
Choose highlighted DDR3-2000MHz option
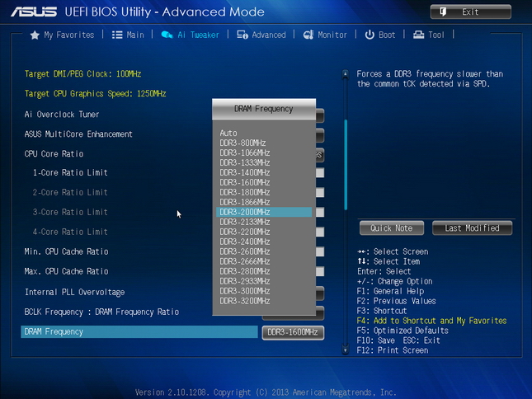point(264,212)
